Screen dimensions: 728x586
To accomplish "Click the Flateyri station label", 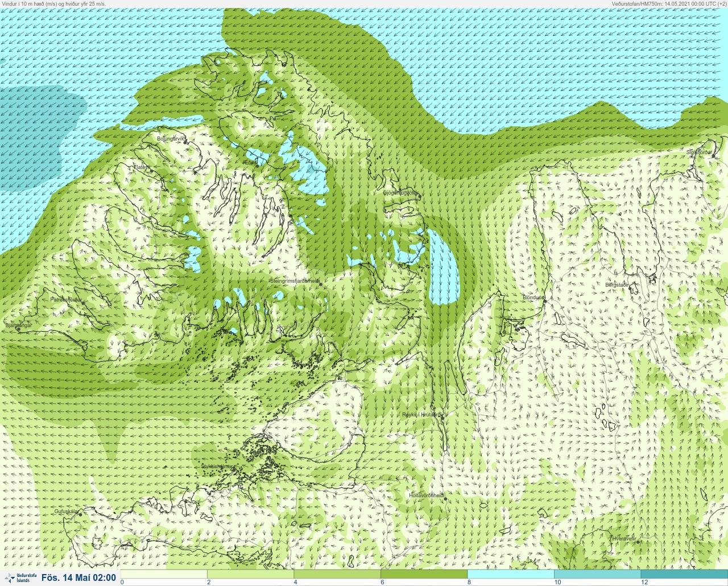I will pos(142,167).
